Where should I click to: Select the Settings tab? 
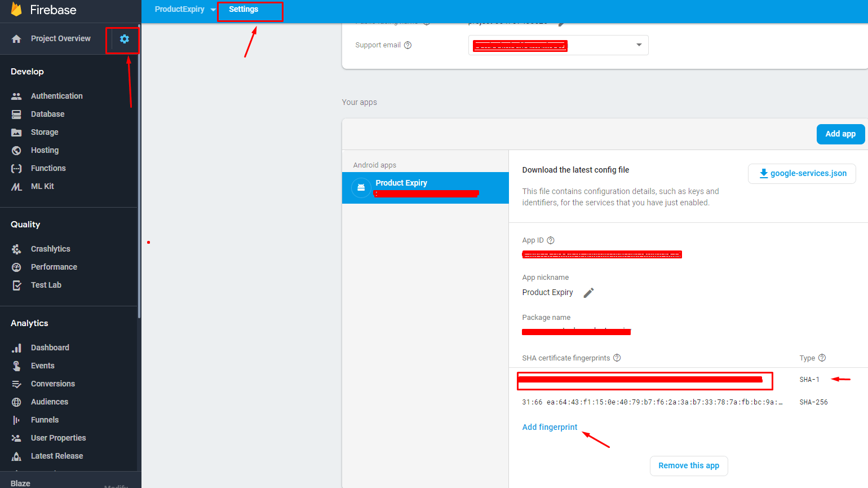243,10
